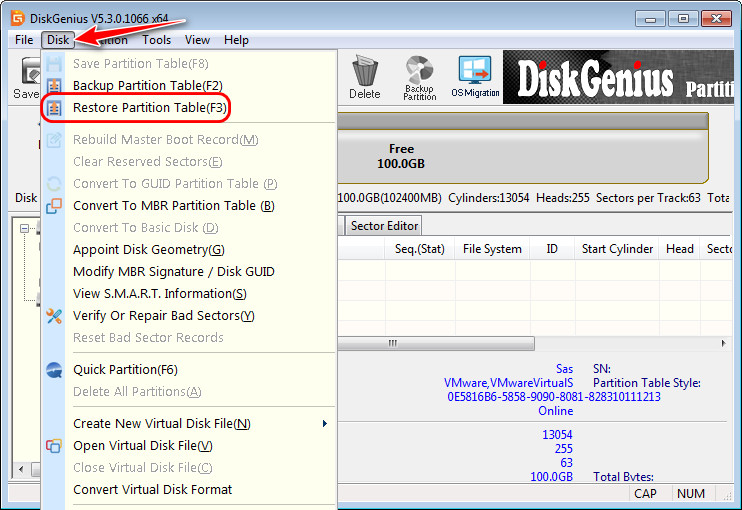Screen dimensions: 742x510
Task: Maximize the DiskGenius window
Action: [x=683, y=19]
